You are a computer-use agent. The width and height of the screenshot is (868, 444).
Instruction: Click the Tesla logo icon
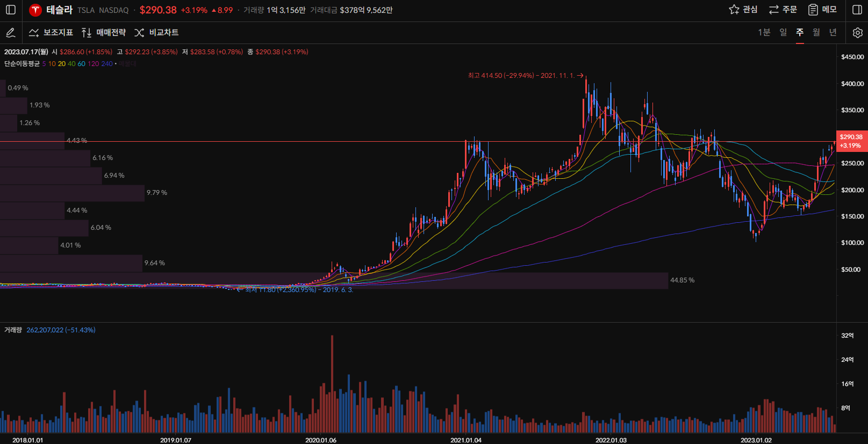click(x=35, y=10)
